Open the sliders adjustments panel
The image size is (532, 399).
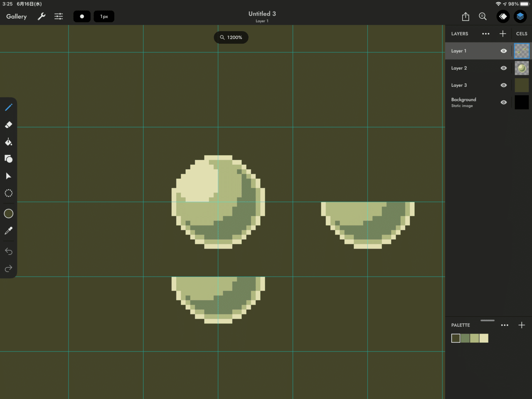pos(59,16)
